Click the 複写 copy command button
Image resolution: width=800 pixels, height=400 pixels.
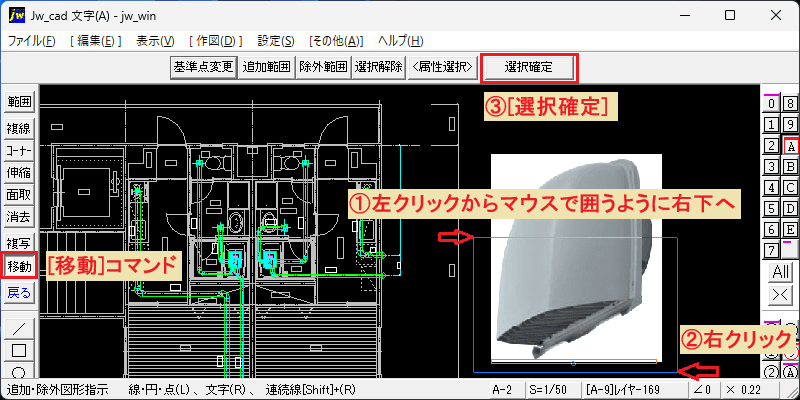19,243
